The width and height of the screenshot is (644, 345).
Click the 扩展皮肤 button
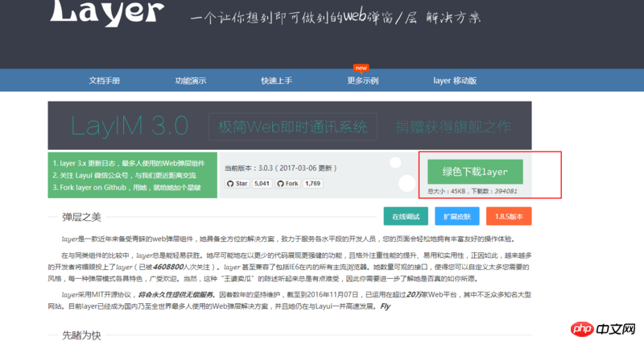click(x=457, y=216)
